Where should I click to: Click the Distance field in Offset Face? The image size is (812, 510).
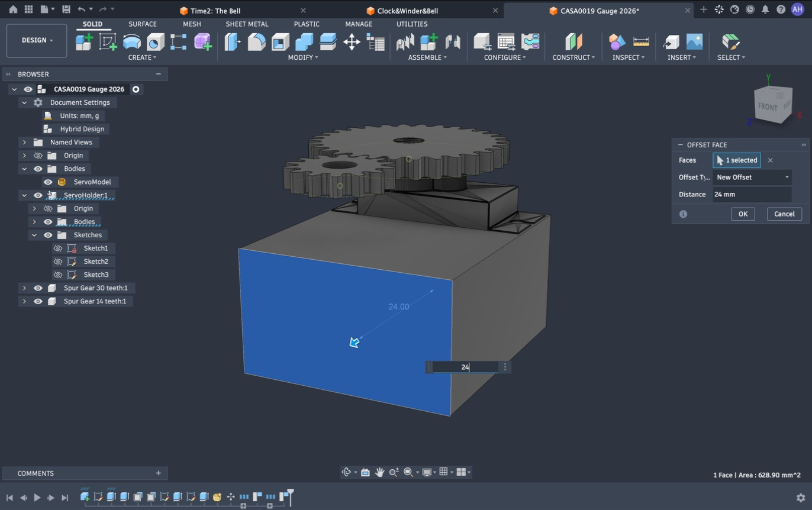tap(752, 195)
